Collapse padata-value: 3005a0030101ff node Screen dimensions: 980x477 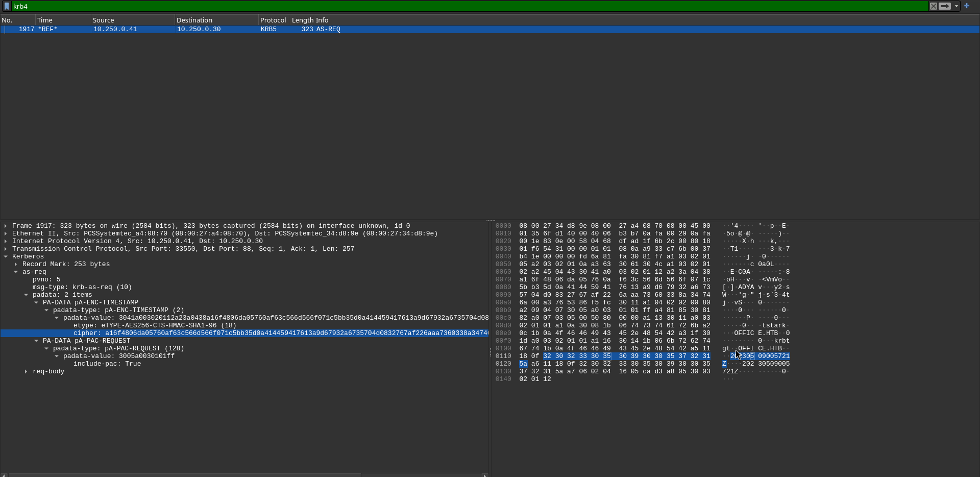click(x=57, y=356)
